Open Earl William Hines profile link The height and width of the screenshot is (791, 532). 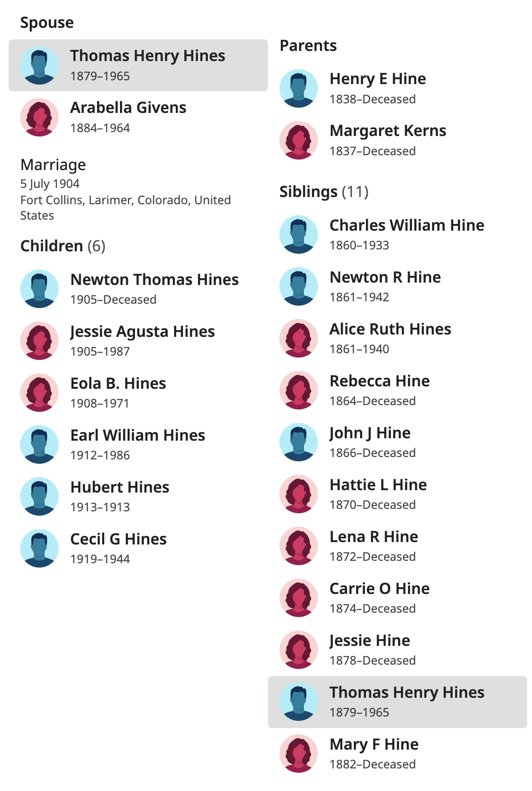(x=138, y=435)
